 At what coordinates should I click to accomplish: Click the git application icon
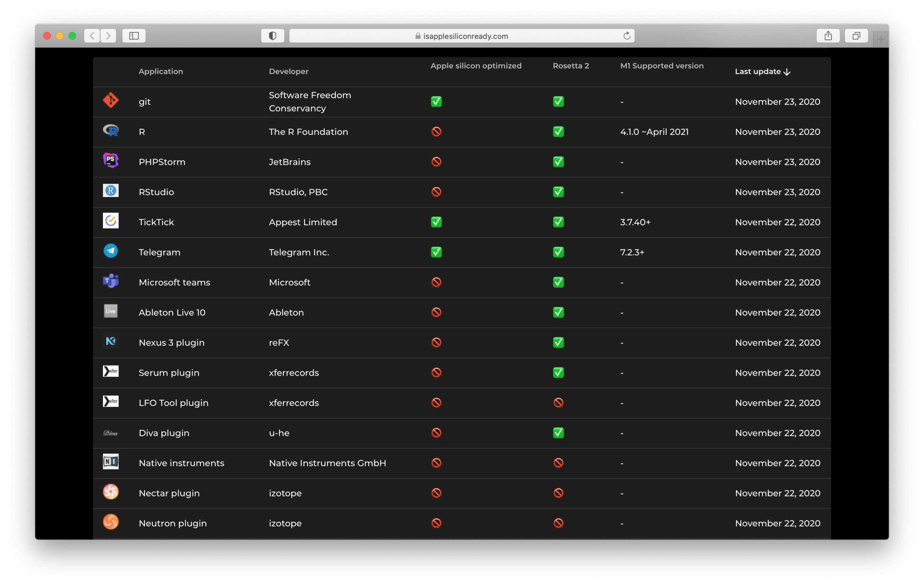click(x=110, y=101)
